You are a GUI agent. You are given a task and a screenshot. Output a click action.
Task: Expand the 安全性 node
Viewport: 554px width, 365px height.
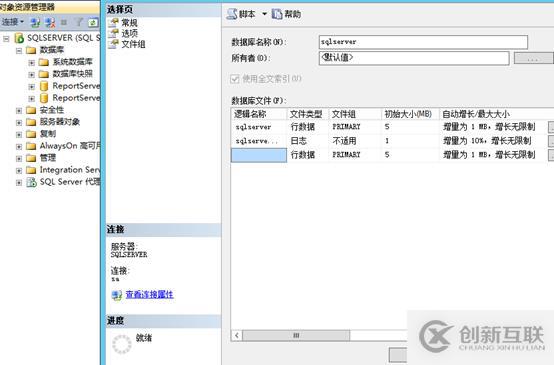(x=19, y=111)
